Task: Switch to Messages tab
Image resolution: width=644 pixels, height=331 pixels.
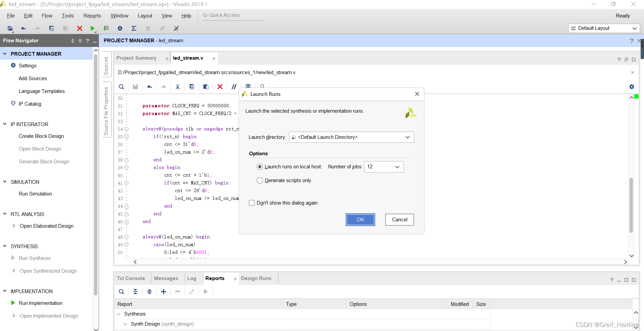Action: click(166, 278)
